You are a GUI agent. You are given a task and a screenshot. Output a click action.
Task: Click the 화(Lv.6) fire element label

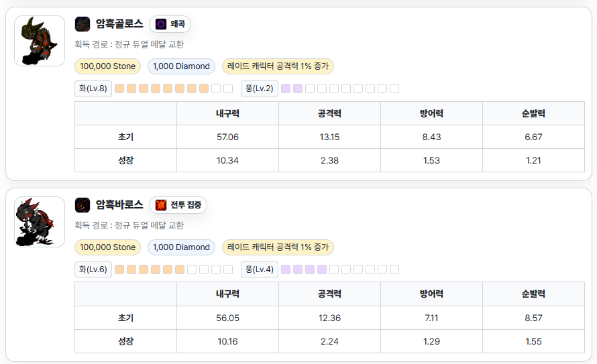click(x=93, y=269)
